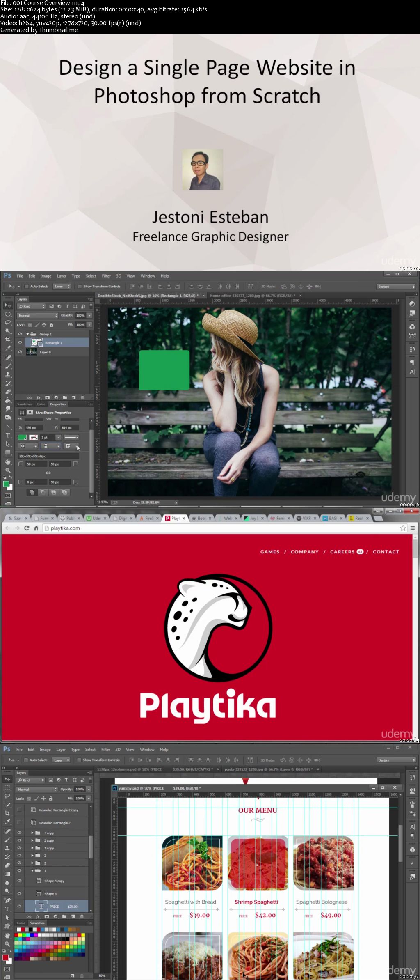Click the Shrimp Spaghetti dish thumbnail
420x980 pixels.
[x=258, y=863]
